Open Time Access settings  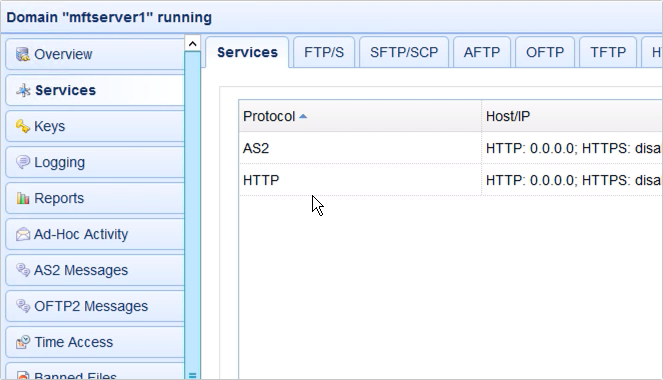coord(95,342)
